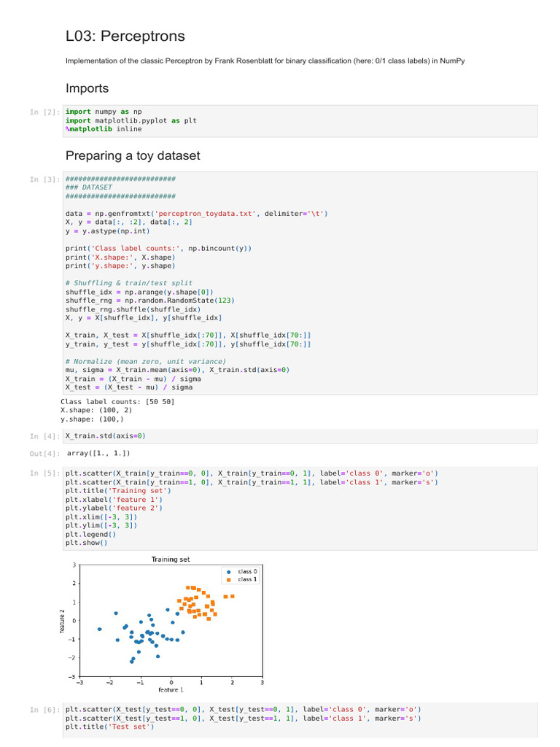Click the 'In [6]:' cell prompt
Image resolution: width=560 pixels, height=747 pixels.
pyautogui.click(x=44, y=711)
